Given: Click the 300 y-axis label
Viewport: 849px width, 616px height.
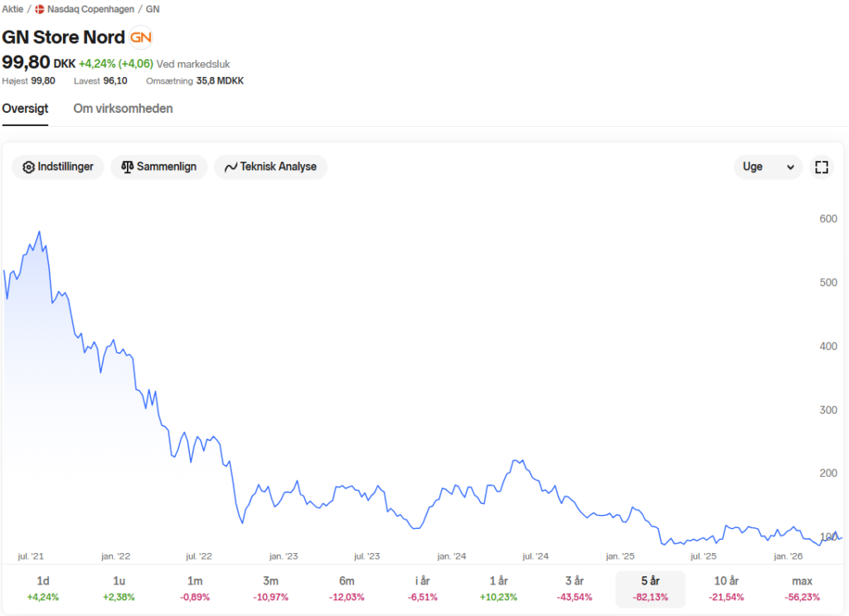Looking at the screenshot, I should pyautogui.click(x=828, y=410).
